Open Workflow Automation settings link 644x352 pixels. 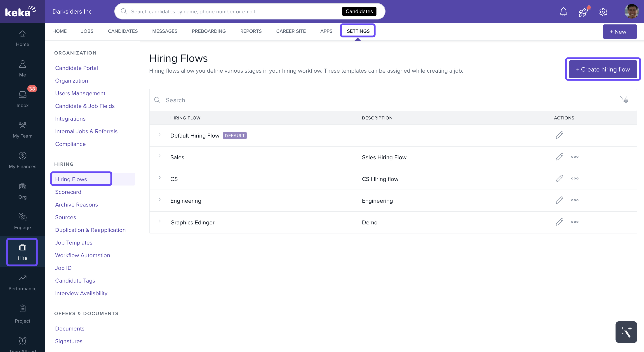(x=82, y=255)
